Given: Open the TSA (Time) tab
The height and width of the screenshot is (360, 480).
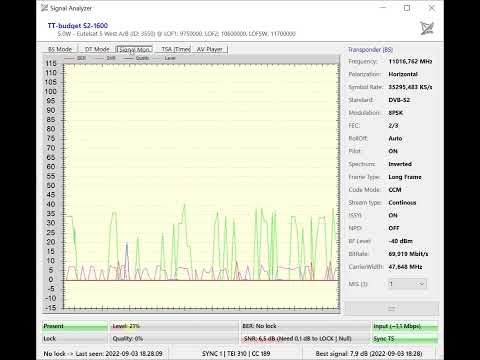Looking at the screenshot, I should click(x=175, y=49).
